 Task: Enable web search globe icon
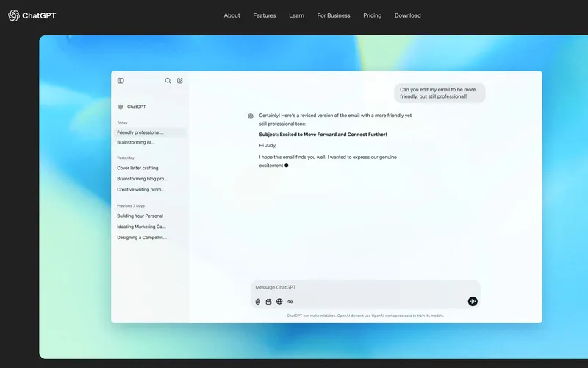click(279, 301)
